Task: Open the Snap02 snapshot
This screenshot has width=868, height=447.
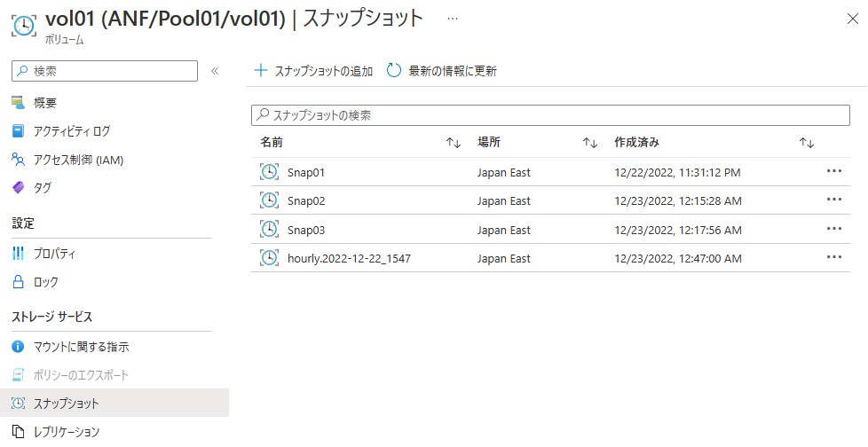Action: click(x=306, y=200)
